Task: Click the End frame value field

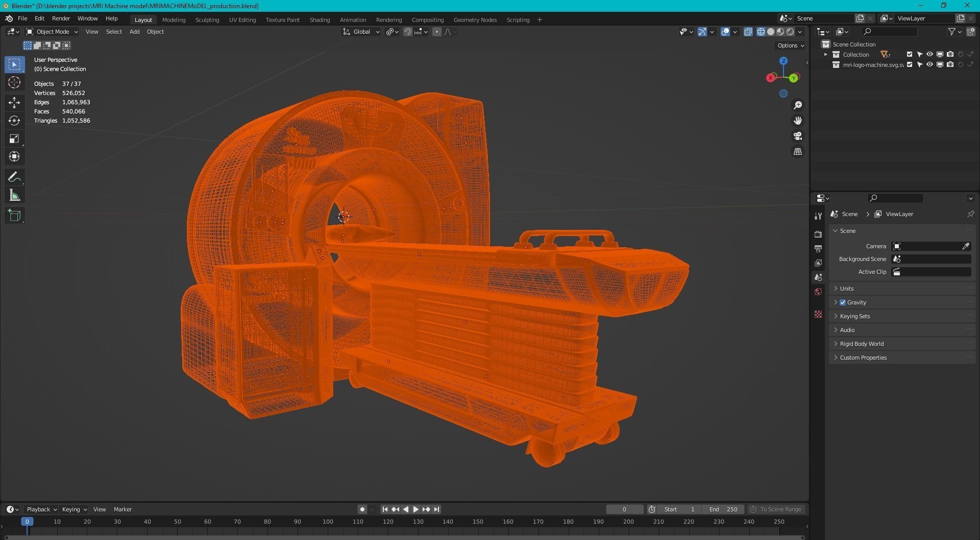Action: pyautogui.click(x=723, y=509)
